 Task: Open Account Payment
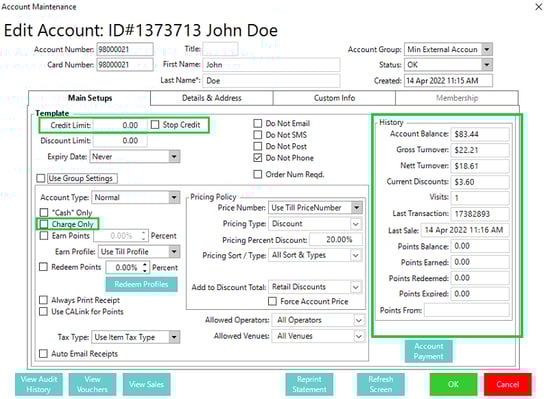click(428, 351)
